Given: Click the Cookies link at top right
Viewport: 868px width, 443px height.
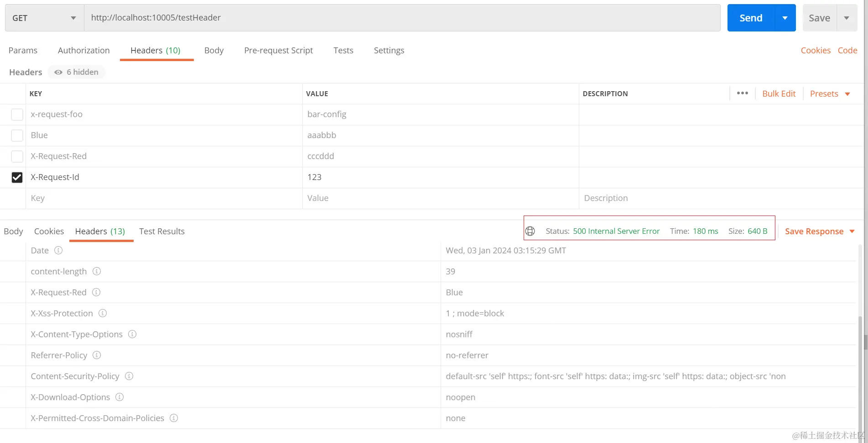Looking at the screenshot, I should coord(816,50).
